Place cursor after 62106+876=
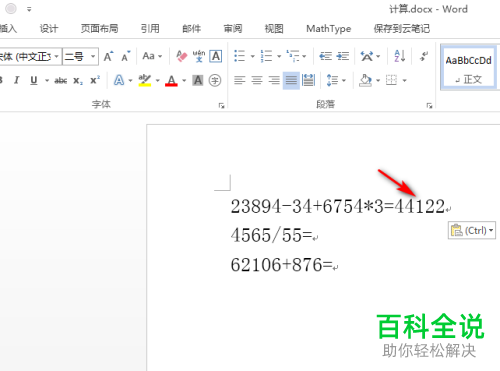The image size is (500, 371). pyautogui.click(x=333, y=265)
